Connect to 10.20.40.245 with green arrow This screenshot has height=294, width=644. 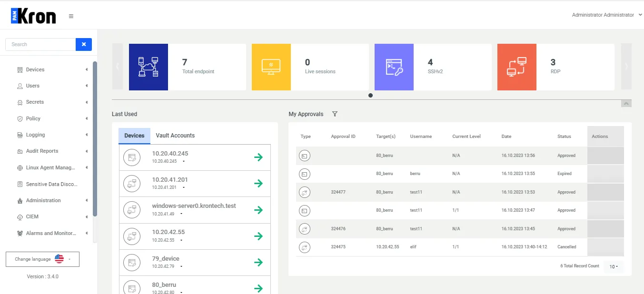point(258,157)
